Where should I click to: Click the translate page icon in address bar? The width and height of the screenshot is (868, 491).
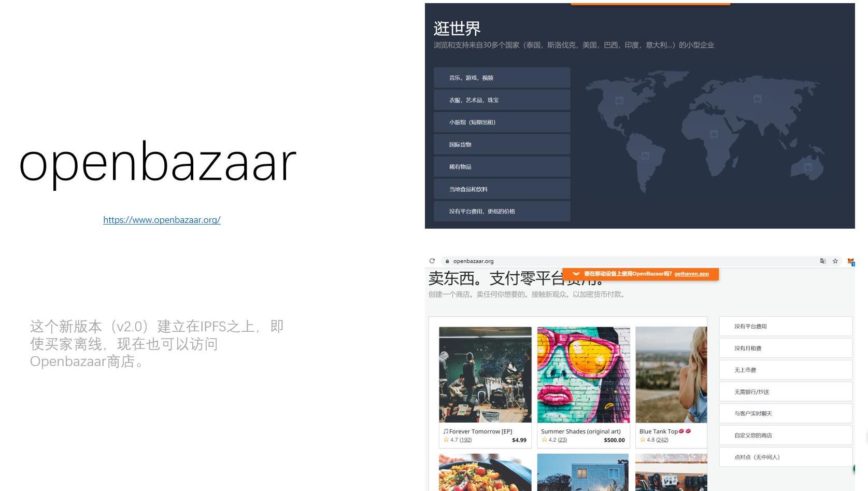tap(822, 261)
